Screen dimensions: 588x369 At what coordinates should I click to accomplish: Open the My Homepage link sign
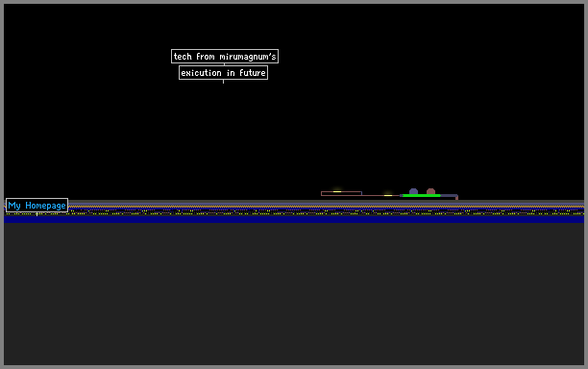pos(37,206)
